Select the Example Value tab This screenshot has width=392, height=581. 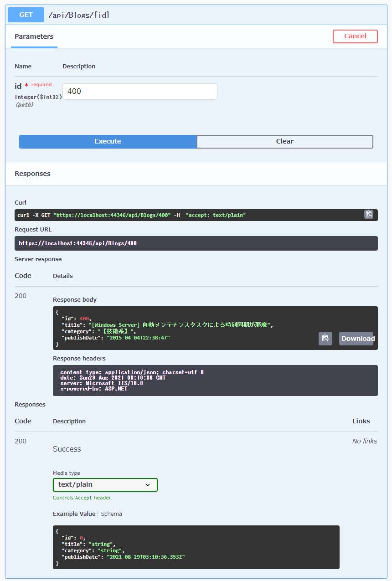tap(74, 514)
